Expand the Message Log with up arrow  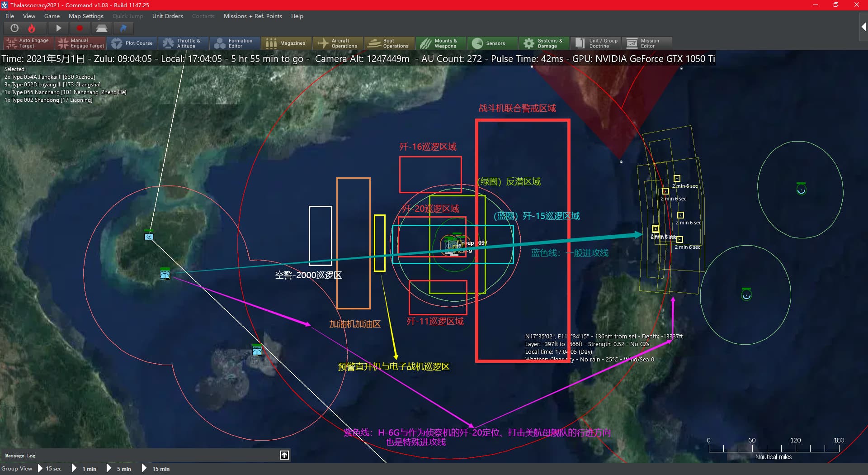(284, 455)
